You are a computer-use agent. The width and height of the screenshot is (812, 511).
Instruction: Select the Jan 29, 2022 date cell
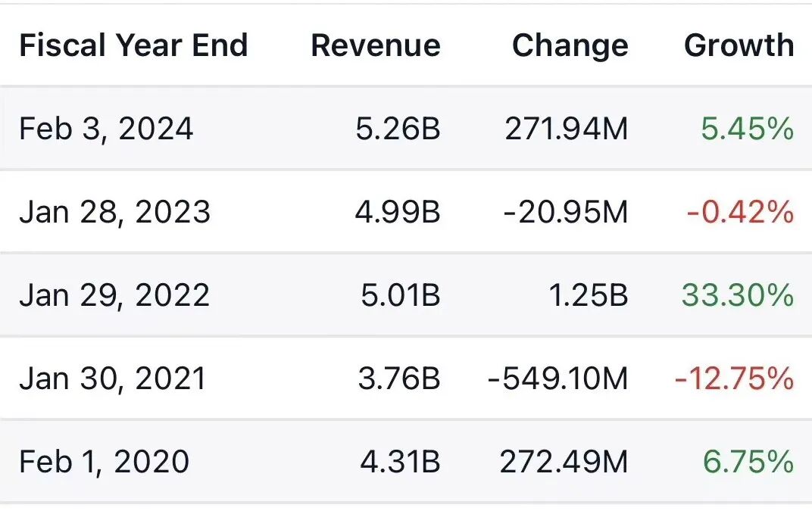point(114,294)
